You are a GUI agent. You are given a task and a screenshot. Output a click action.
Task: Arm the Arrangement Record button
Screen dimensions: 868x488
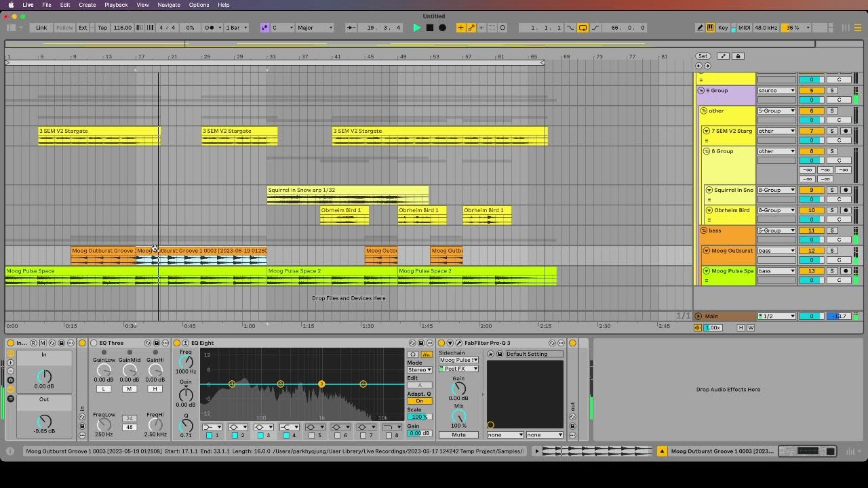[x=443, y=28]
